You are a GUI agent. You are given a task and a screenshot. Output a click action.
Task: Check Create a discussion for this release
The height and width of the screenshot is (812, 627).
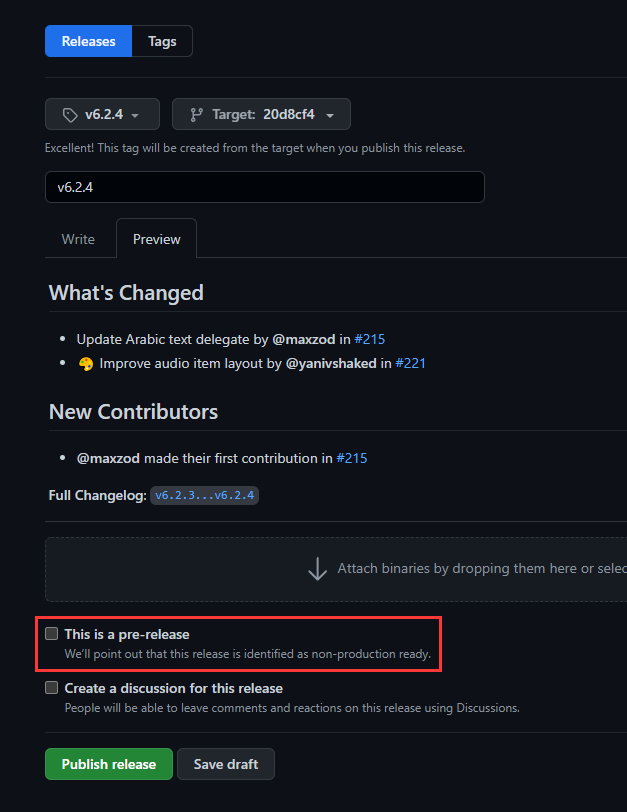tap(52, 688)
